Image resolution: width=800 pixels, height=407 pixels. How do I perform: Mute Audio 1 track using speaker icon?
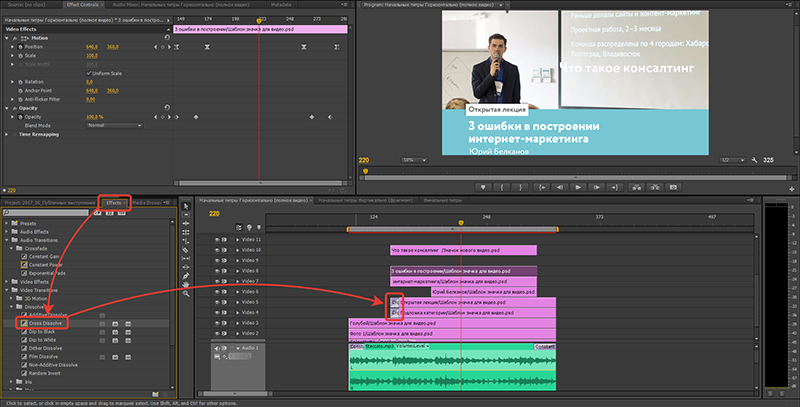(217, 348)
